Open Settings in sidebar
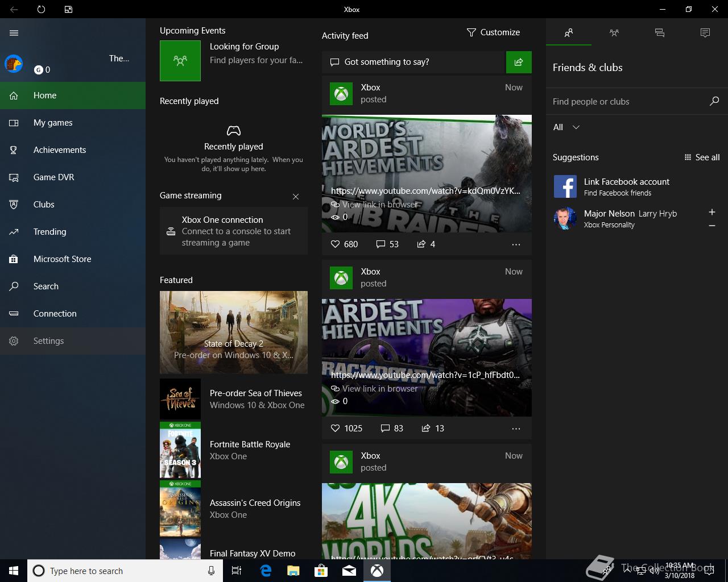The height and width of the screenshot is (582, 728). [x=73, y=341]
